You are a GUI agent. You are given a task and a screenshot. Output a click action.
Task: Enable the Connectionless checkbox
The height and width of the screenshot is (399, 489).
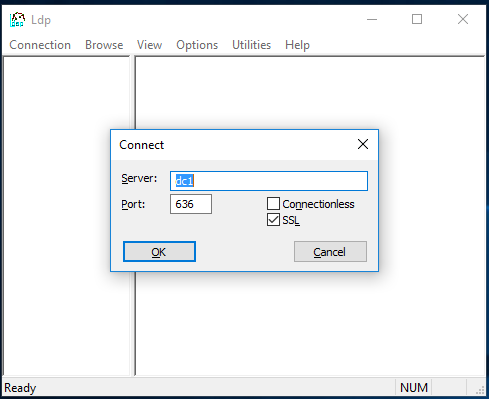pyautogui.click(x=273, y=204)
